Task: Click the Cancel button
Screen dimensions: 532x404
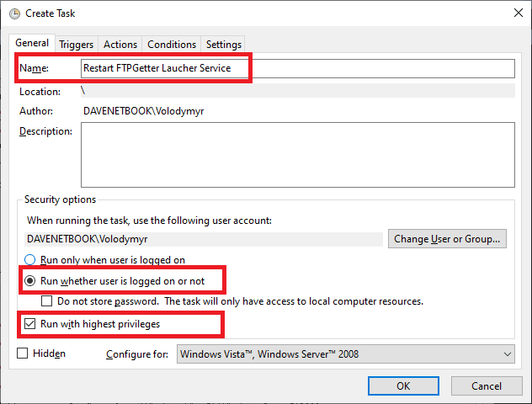Action: tap(487, 386)
